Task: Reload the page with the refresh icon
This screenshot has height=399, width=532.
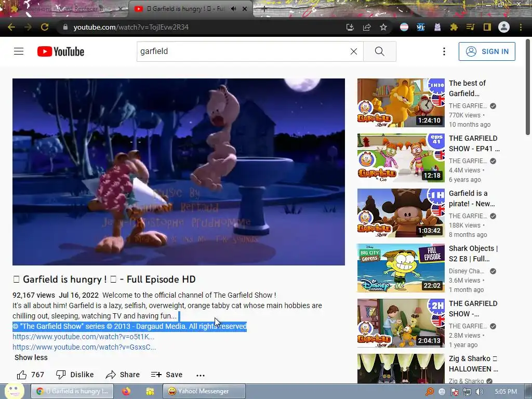Action: 45,27
